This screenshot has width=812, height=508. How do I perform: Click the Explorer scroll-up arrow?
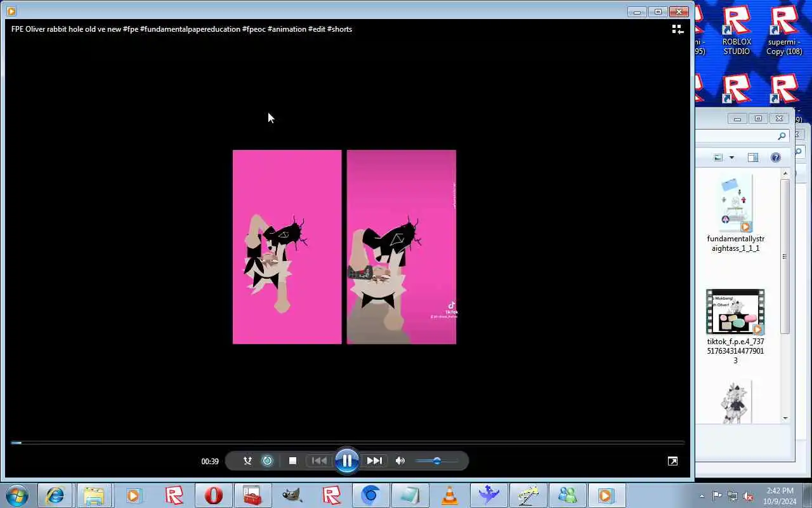pos(785,173)
